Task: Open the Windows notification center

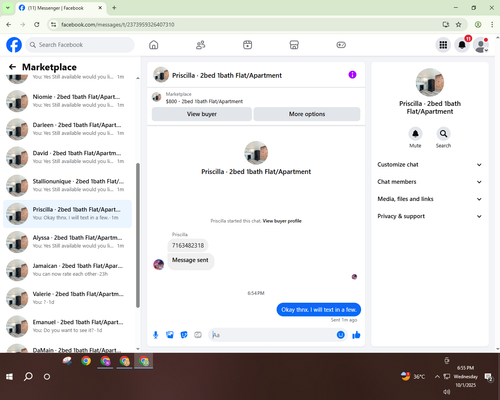Action: 489,377
